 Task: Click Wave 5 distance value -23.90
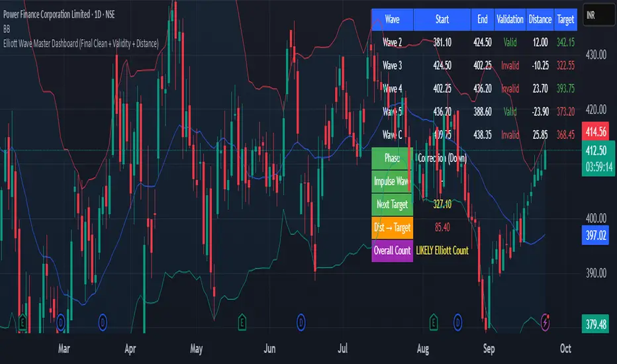pos(540,112)
